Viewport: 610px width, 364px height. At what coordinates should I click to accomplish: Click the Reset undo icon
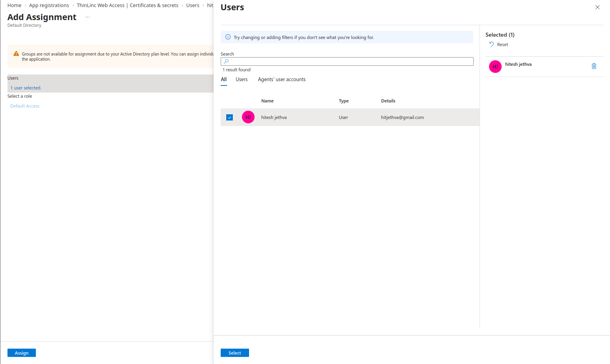pos(491,45)
